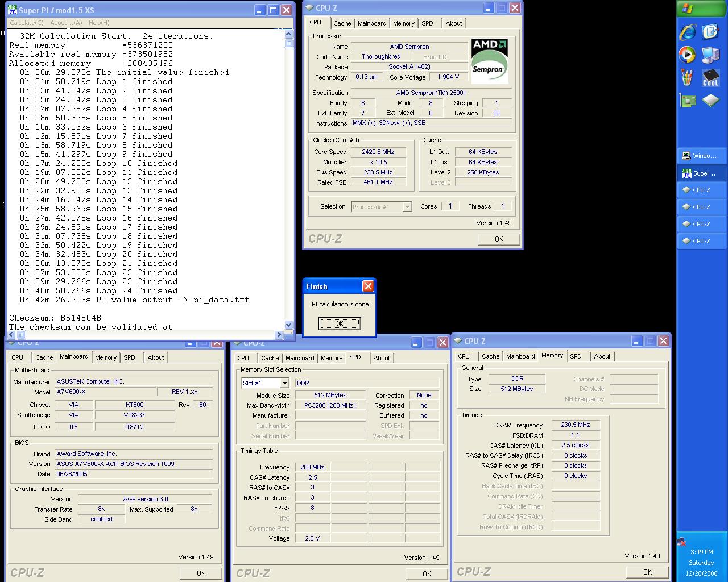Click the CAS# Latency value 2.5 clocks
The image size is (728, 582).
pyautogui.click(x=575, y=445)
